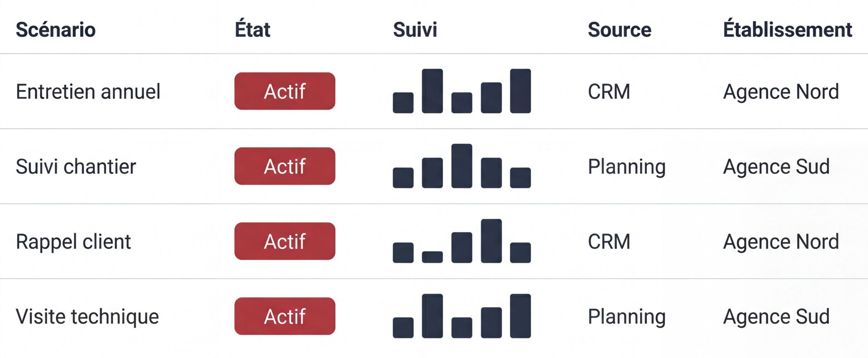
Task: Click the Suivi chantier tracking bar chart
Action: coord(461,166)
